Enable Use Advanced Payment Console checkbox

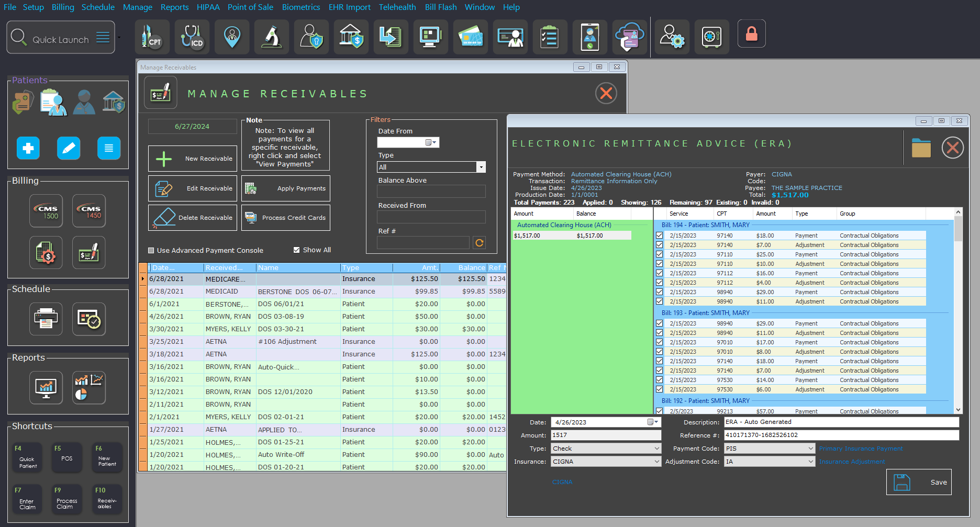151,251
